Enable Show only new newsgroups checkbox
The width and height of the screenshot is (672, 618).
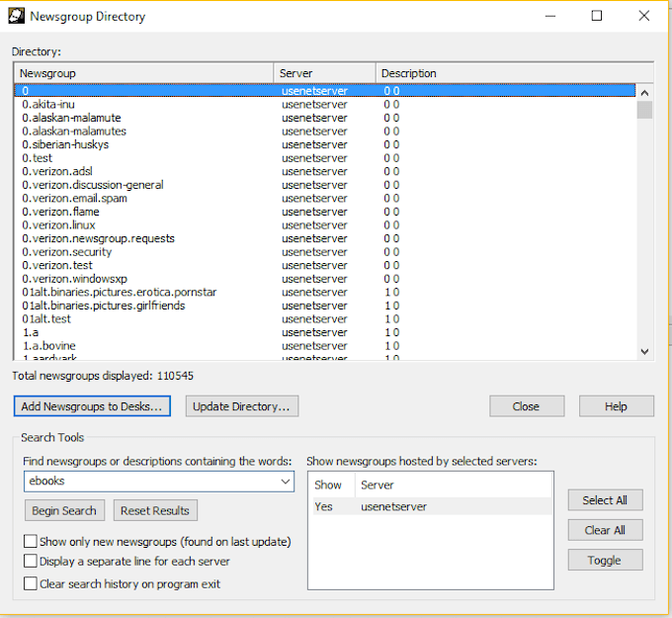tap(30, 541)
